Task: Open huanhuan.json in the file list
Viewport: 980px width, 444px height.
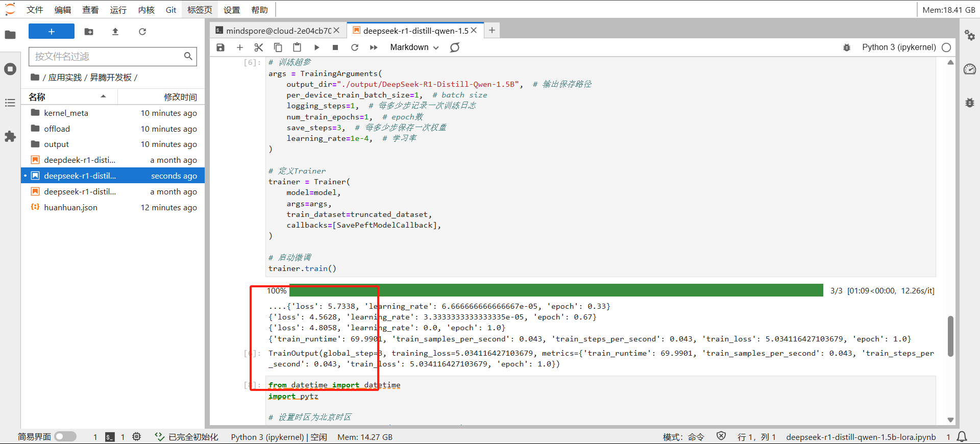Action: [70, 208]
